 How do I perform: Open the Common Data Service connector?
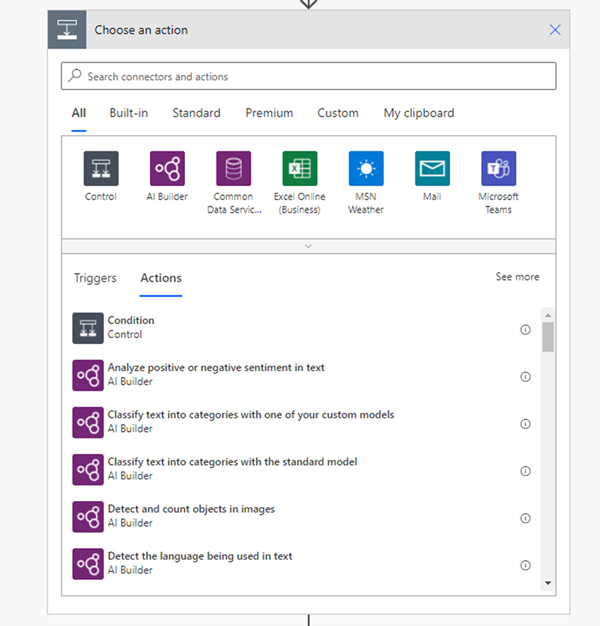[233, 168]
